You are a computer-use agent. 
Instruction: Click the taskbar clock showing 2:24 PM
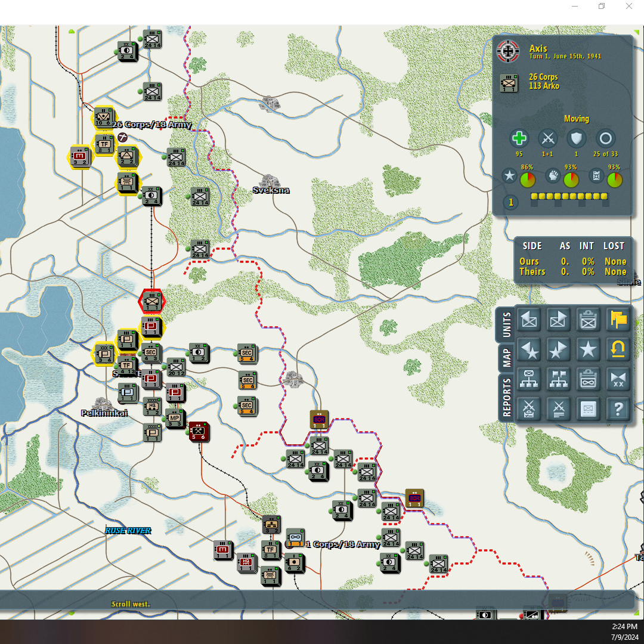click(624, 626)
